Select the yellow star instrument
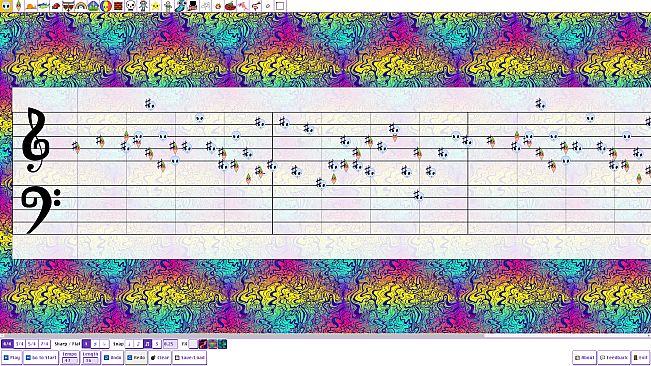Screen dimensions: 651x366 click(155, 6)
